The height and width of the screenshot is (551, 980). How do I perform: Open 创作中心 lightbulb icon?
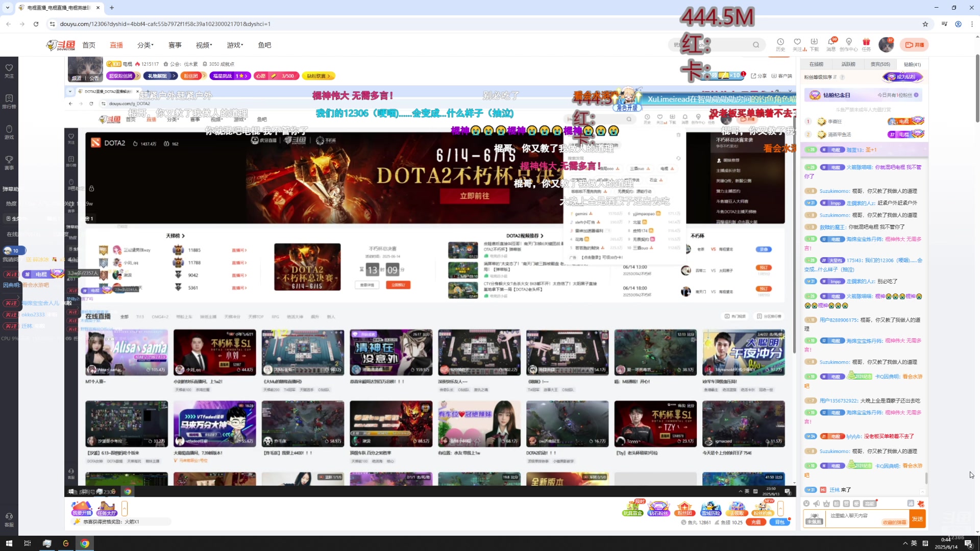tap(849, 44)
